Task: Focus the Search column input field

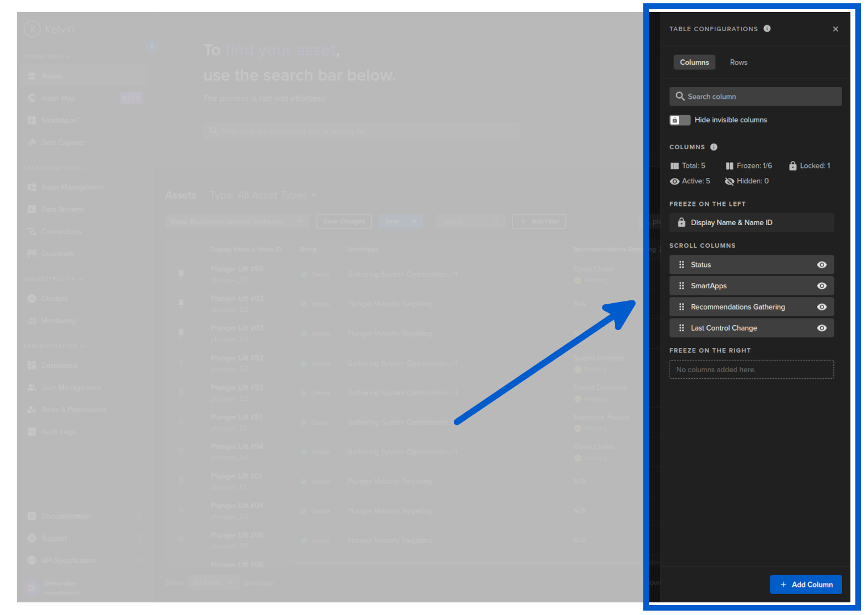Action: (x=761, y=97)
